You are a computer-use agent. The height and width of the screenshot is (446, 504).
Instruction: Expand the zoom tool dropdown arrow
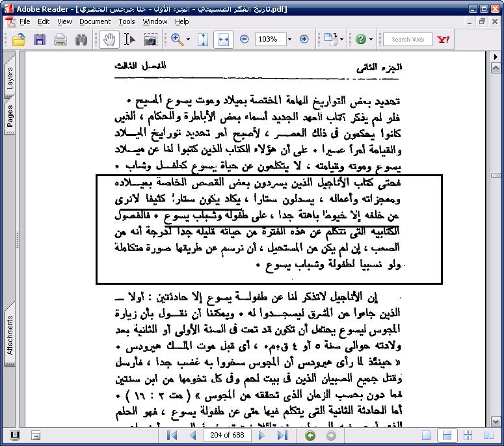[189, 40]
